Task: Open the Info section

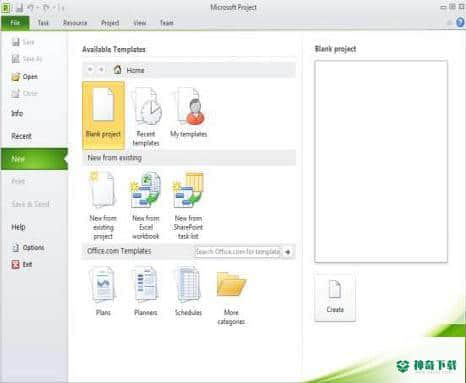Action: click(x=17, y=113)
